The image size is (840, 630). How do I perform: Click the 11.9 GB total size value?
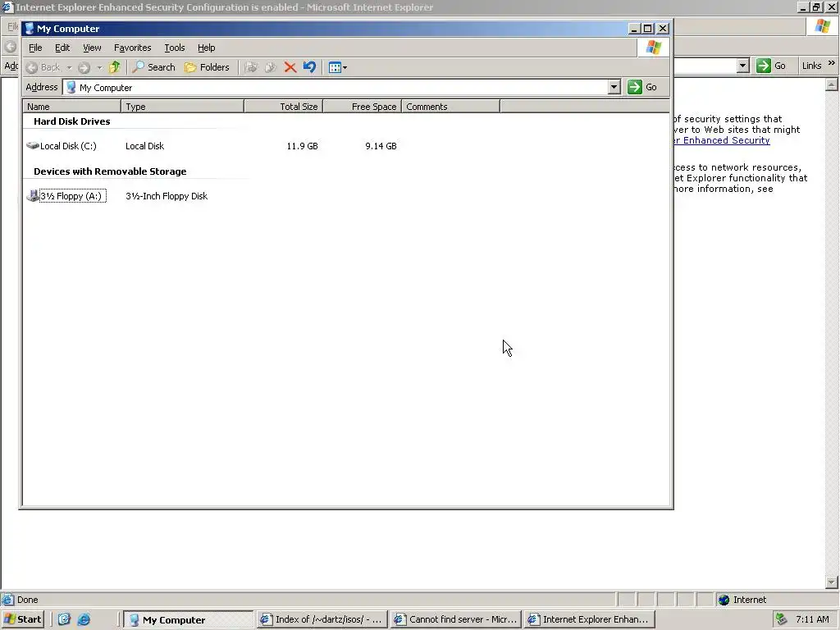[302, 146]
